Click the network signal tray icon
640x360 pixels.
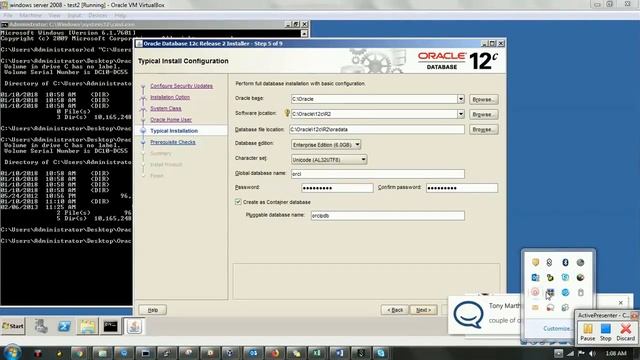(570, 353)
